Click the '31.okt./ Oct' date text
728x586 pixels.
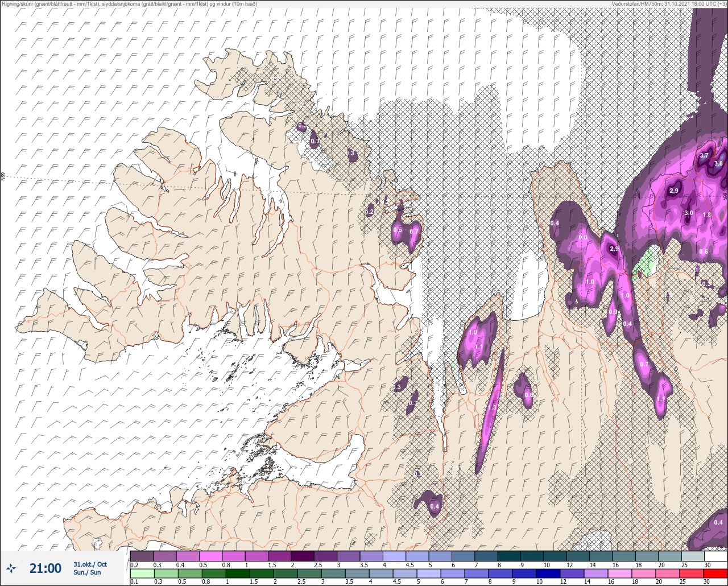(90, 564)
